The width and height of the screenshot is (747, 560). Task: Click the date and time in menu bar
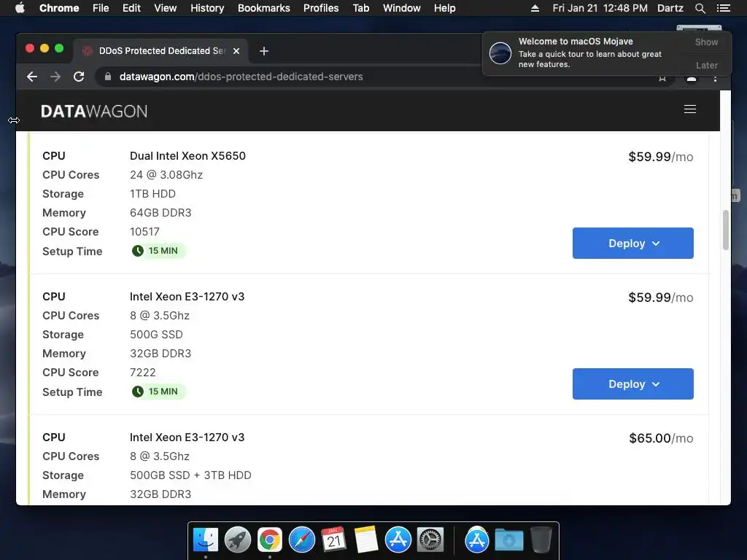click(600, 8)
